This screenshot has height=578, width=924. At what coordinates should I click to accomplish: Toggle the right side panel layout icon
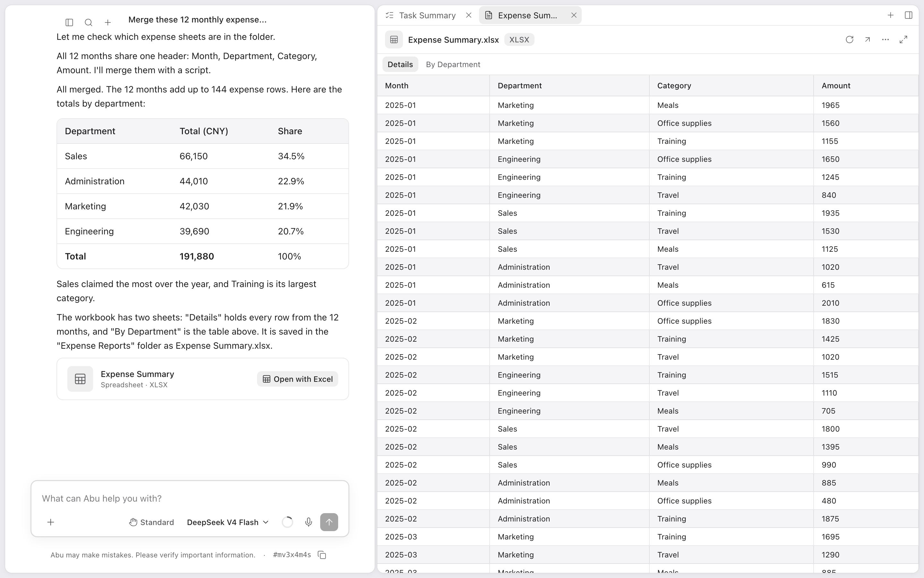[x=909, y=15]
